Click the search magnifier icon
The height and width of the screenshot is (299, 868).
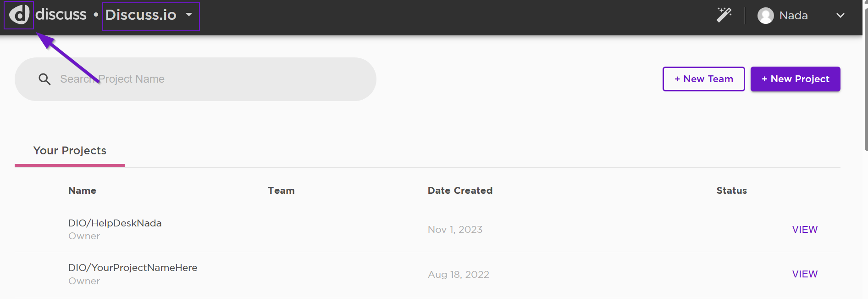click(44, 79)
